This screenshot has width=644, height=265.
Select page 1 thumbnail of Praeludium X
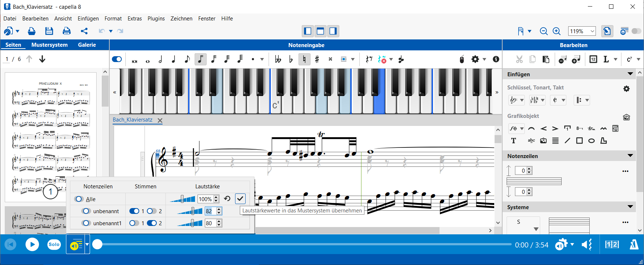(51, 137)
